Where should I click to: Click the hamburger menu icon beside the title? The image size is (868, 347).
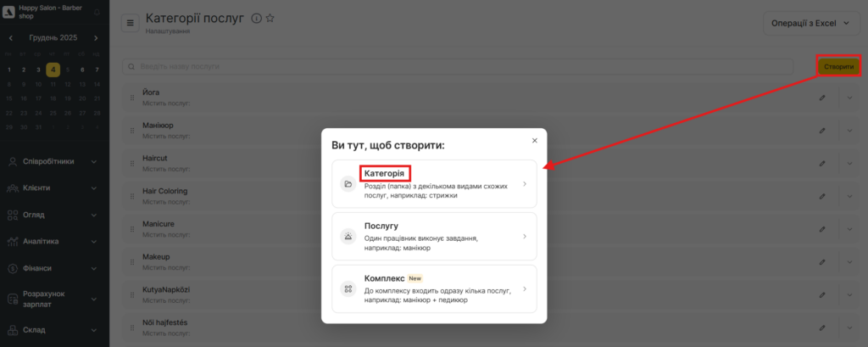[130, 23]
